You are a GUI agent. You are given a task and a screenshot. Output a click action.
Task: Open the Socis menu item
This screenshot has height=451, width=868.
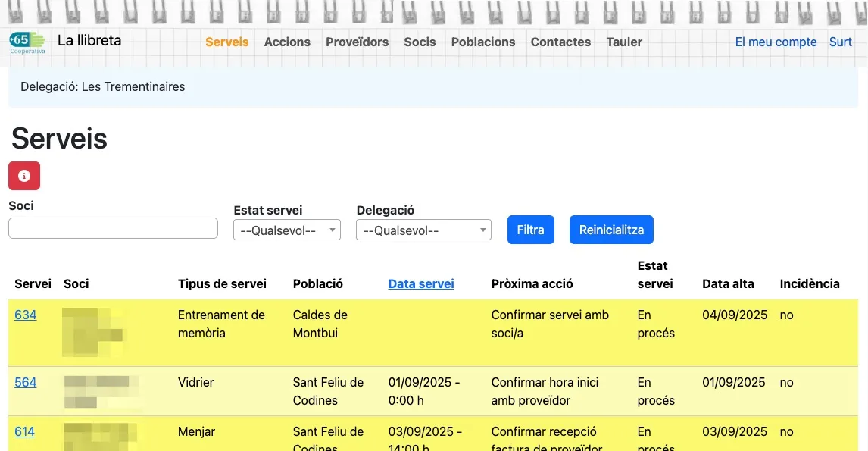(x=420, y=42)
